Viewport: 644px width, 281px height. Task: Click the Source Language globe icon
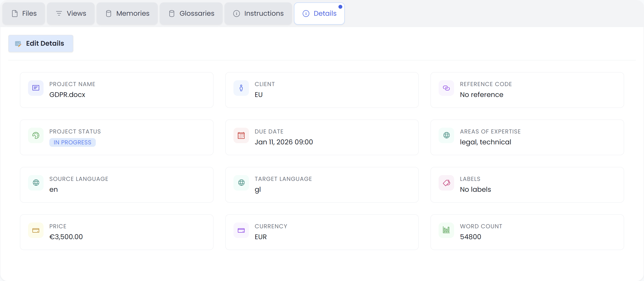[36, 183]
